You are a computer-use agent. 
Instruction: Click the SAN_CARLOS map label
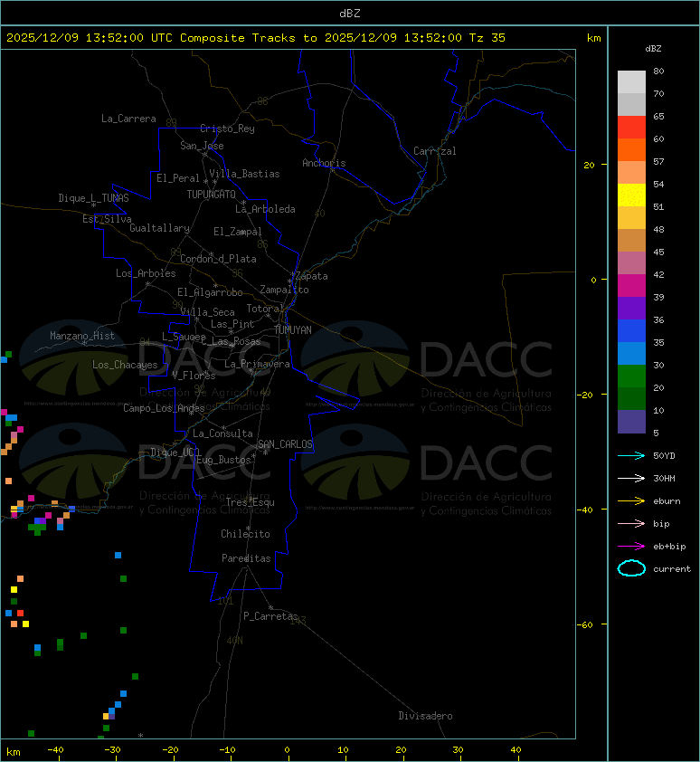point(285,444)
